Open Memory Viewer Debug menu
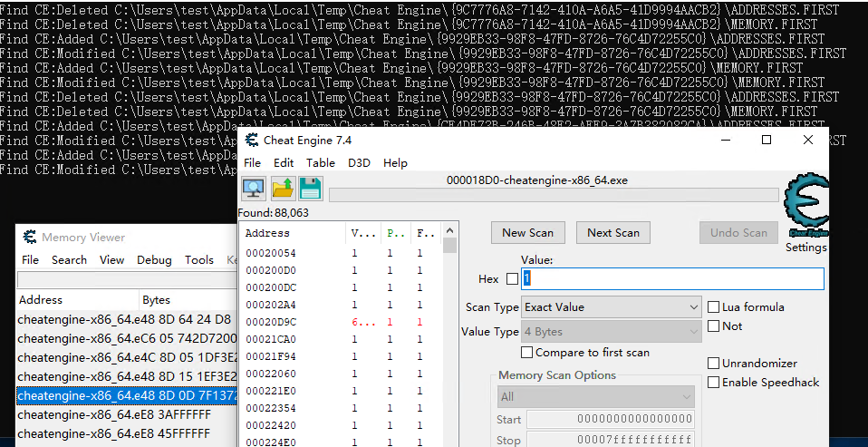The height and width of the screenshot is (447, 868). point(154,260)
